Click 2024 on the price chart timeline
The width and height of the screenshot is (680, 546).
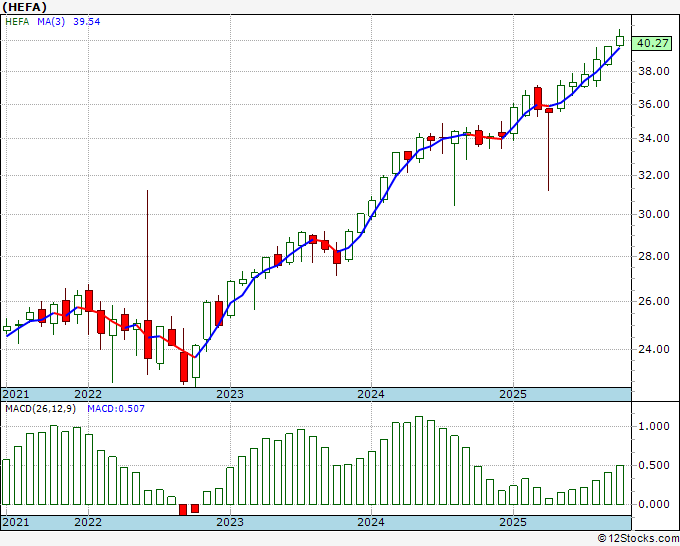tap(371, 394)
